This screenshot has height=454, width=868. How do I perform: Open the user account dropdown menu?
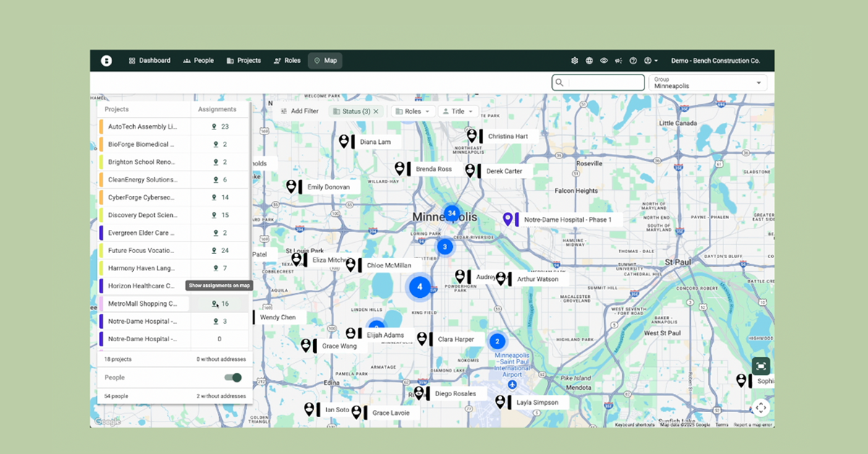coord(651,61)
